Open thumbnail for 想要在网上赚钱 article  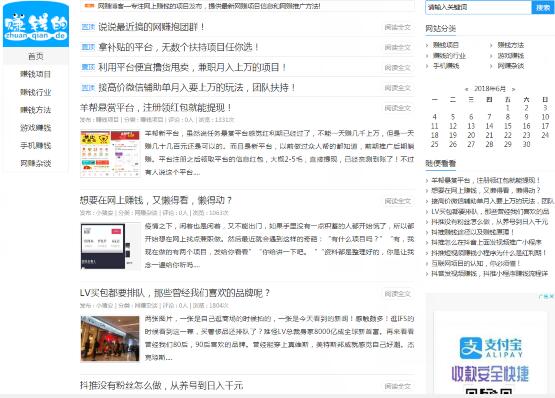coord(110,246)
